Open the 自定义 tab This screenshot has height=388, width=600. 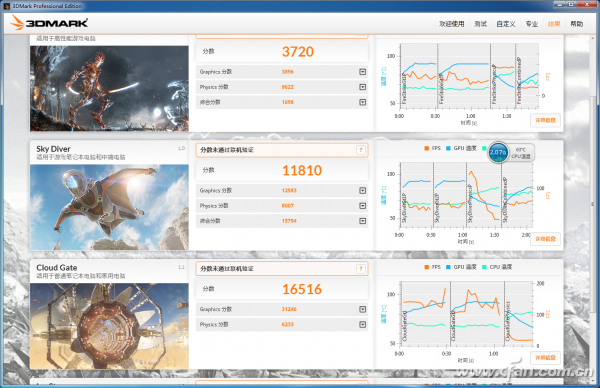tap(506, 24)
